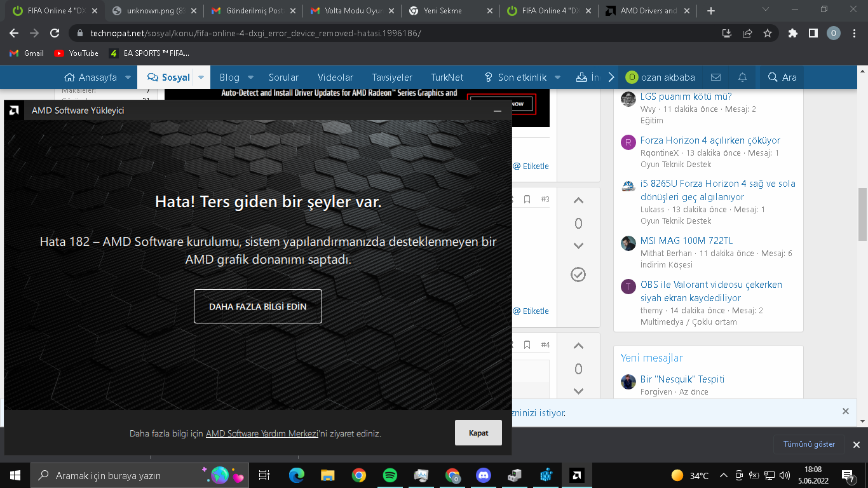Open the Chrome profile avatar menu
This screenshot has width=868, height=488.
[834, 33]
